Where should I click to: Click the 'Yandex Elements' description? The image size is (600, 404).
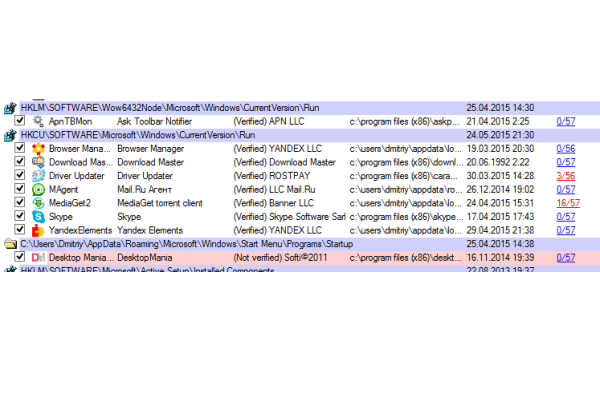pyautogui.click(x=150, y=230)
